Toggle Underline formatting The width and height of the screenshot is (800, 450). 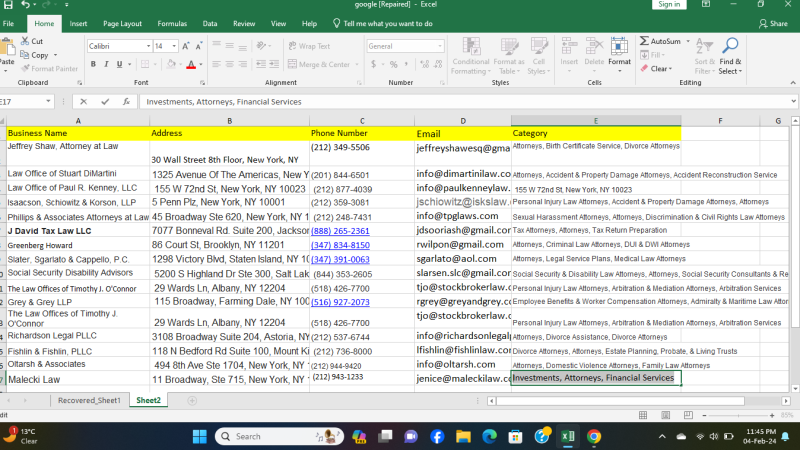coord(119,64)
